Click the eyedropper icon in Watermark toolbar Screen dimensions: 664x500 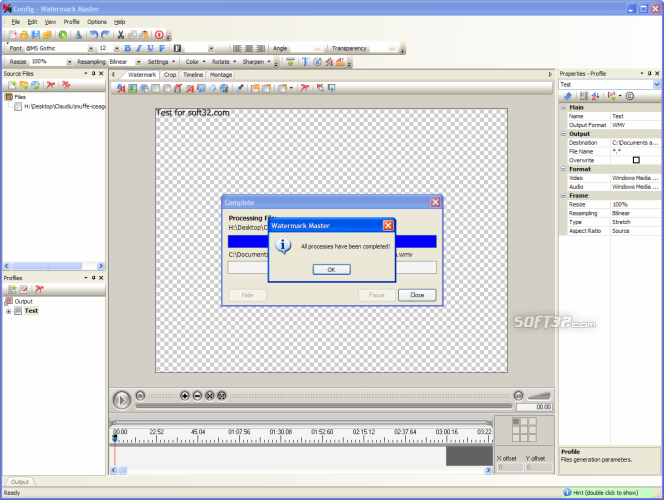click(240, 88)
